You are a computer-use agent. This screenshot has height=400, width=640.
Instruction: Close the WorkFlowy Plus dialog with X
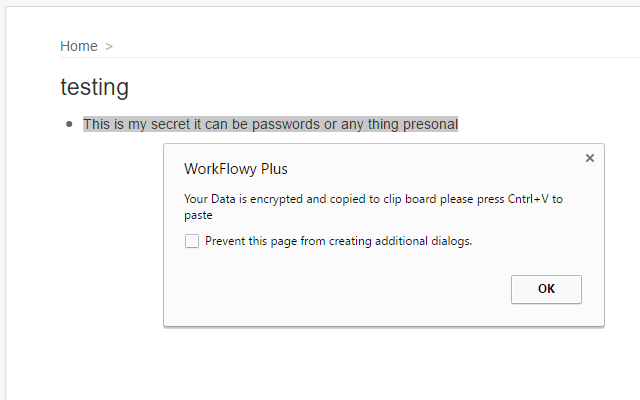[589, 158]
